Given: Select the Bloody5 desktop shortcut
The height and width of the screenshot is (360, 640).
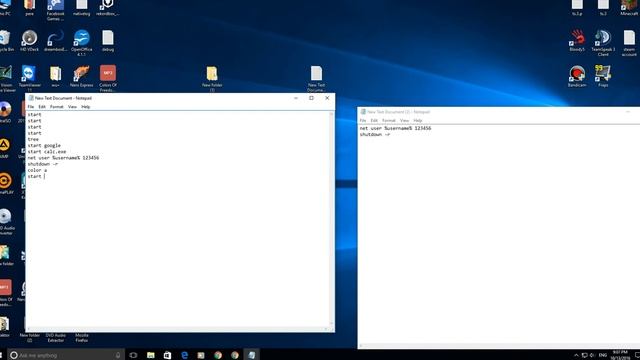Looking at the screenshot, I should [577, 40].
